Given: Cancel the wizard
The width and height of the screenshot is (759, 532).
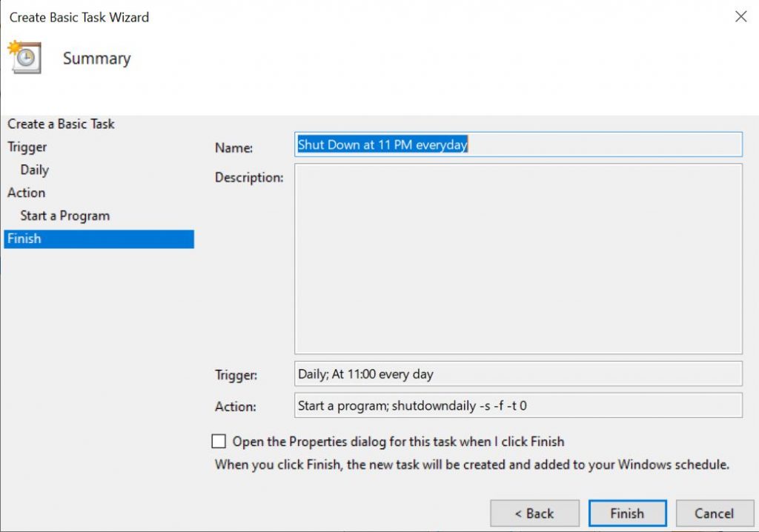Looking at the screenshot, I should [x=715, y=513].
